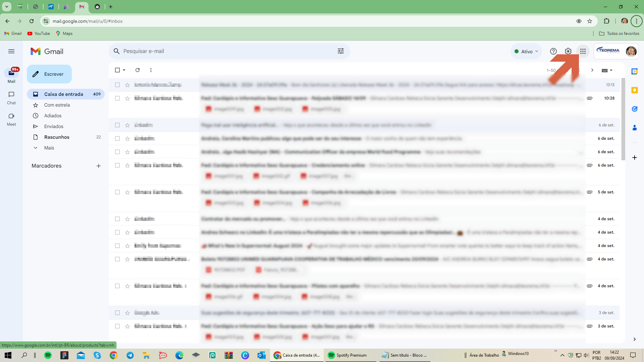Image resolution: width=644 pixels, height=362 pixels.
Task: Collapse the side panel with arrow
Action: point(635,339)
